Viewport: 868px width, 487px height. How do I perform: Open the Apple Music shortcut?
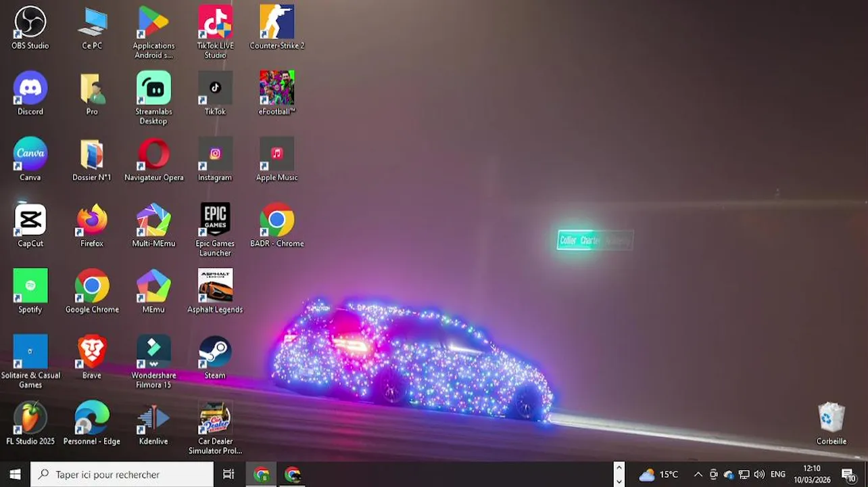pos(277,160)
